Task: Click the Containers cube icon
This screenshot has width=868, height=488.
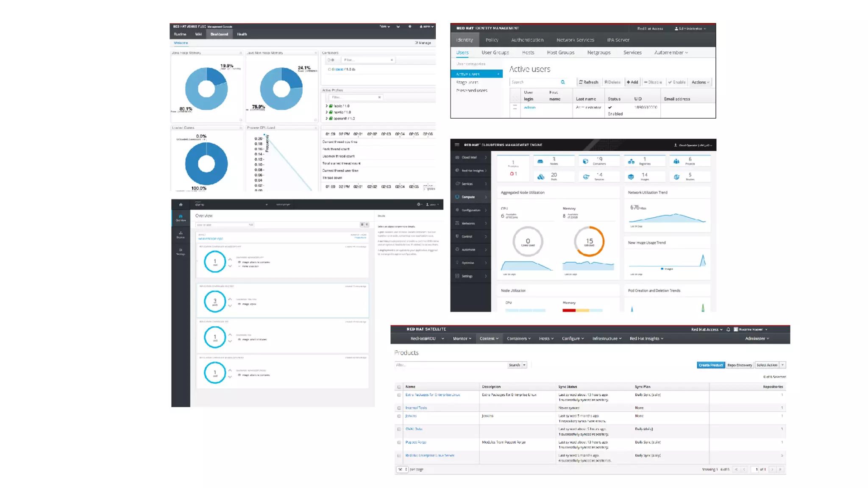Action: [585, 161]
